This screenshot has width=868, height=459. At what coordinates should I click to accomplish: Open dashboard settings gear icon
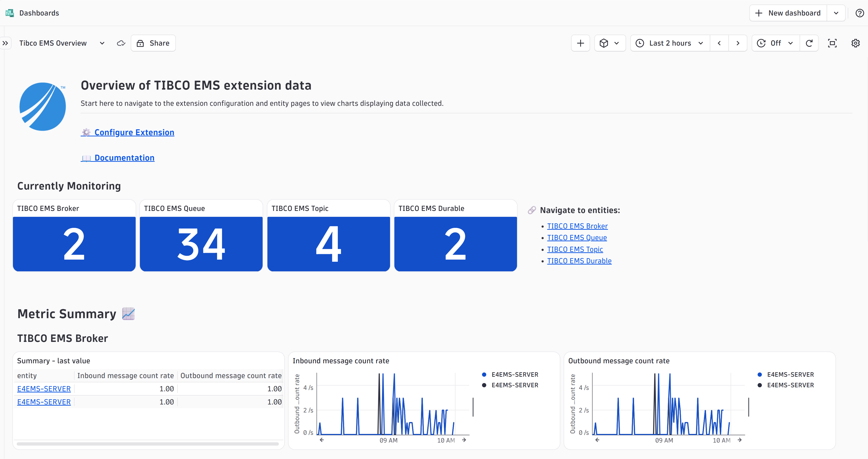point(856,43)
